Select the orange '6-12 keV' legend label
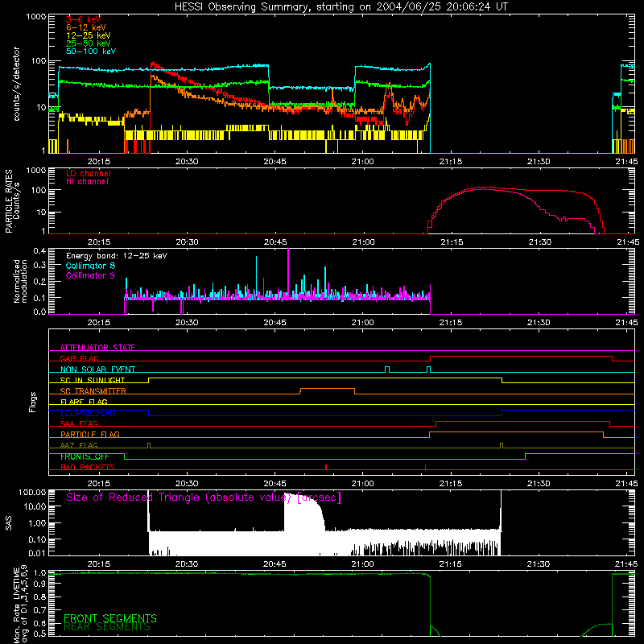Viewport: 644px width, 644px height. (x=86, y=27)
